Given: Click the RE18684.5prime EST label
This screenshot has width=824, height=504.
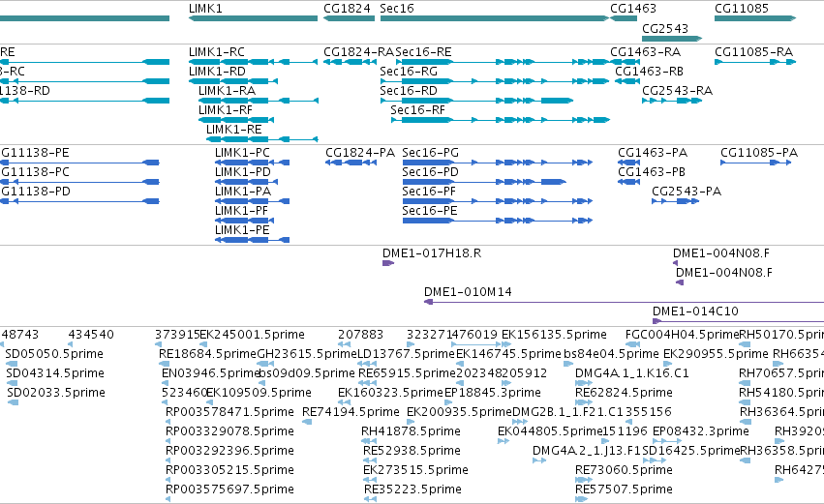Looking at the screenshot, I should (207, 354).
